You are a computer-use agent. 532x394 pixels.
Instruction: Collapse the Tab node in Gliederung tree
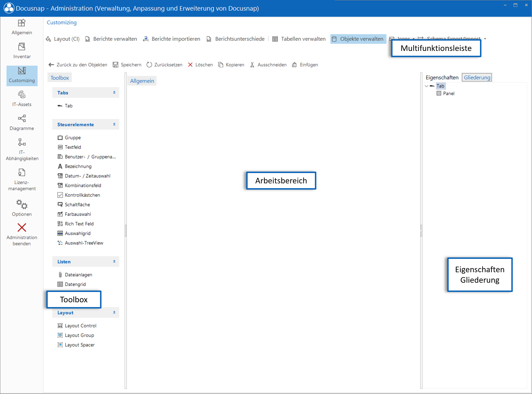click(x=426, y=86)
